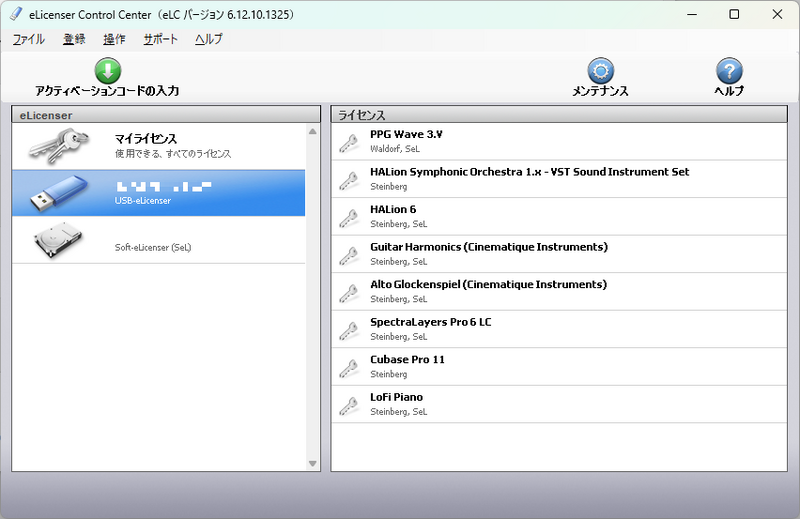Click the eLicenser list scroll-up arrow
This screenshot has height=519, width=800.
[313, 132]
